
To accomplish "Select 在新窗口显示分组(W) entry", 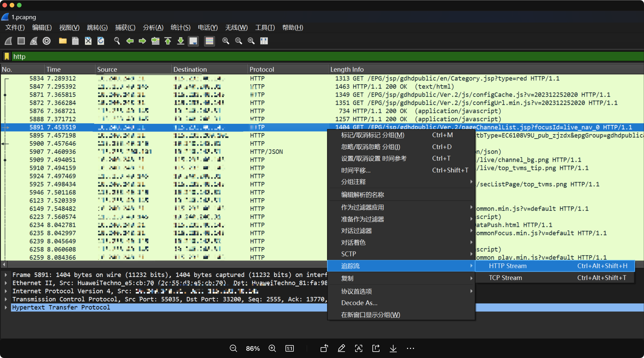I will click(401, 315).
